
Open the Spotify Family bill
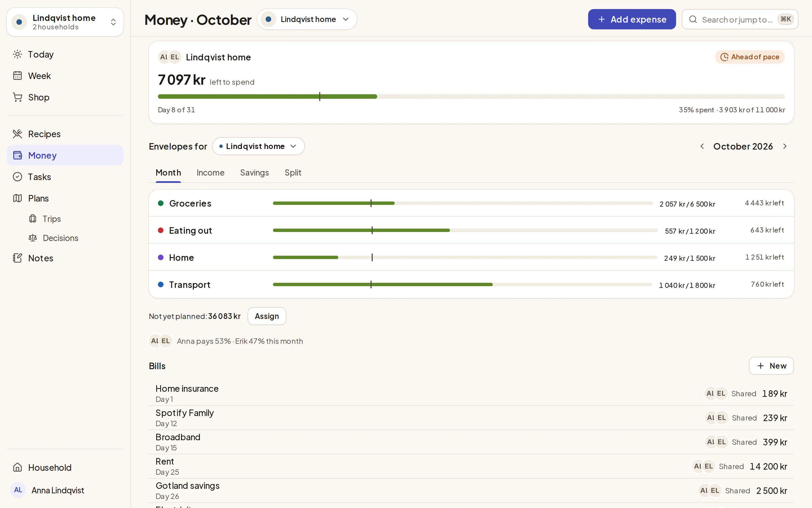[x=471, y=418]
